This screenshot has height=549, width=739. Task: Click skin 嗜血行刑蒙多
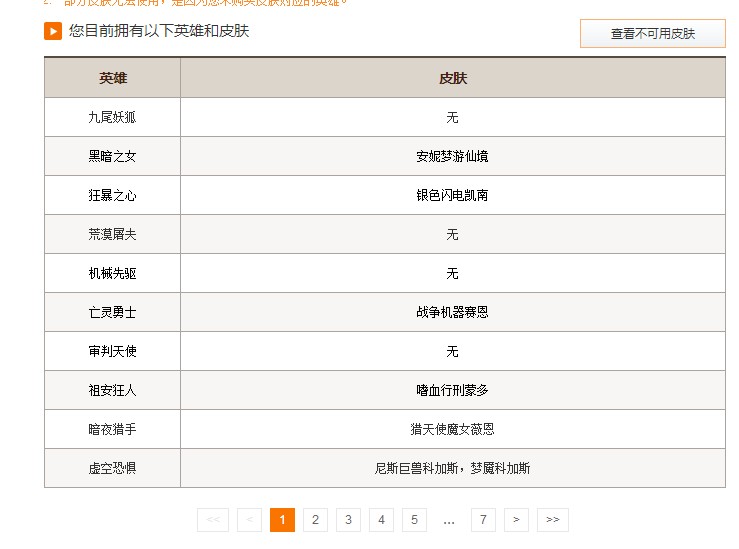pyautogui.click(x=452, y=390)
